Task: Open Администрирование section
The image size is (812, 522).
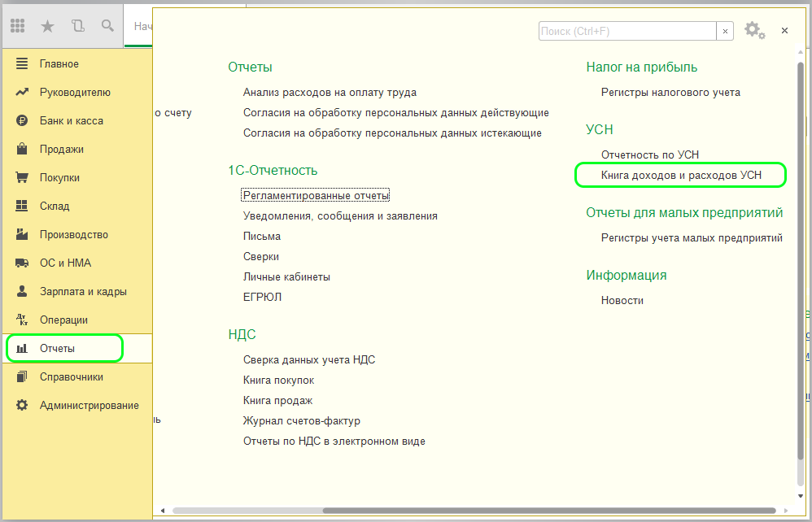Action: pyautogui.click(x=89, y=406)
